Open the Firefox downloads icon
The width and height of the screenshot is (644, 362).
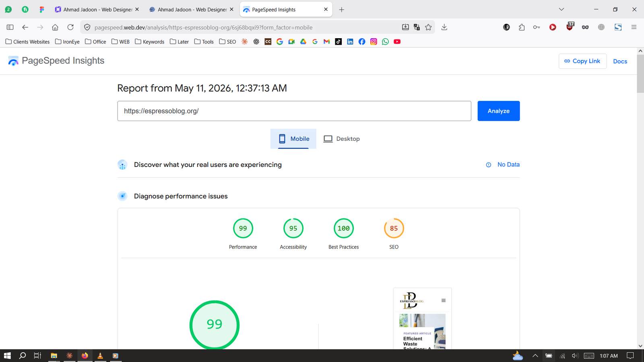tap(444, 27)
